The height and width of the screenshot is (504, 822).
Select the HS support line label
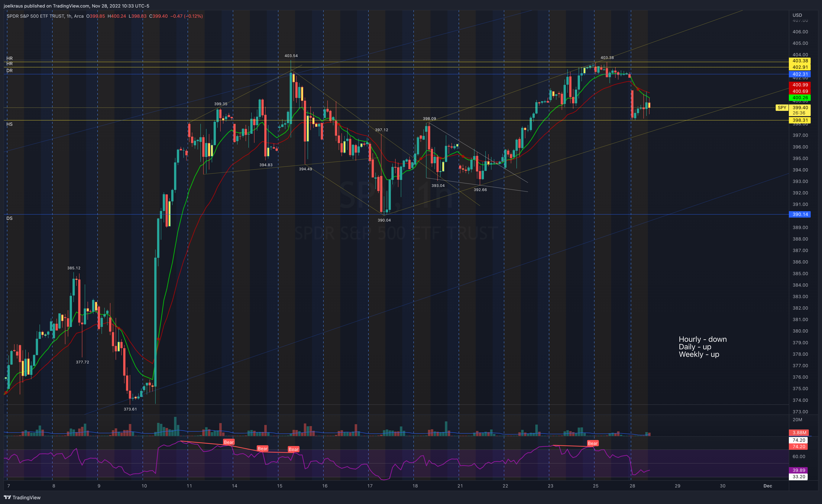pos(9,124)
